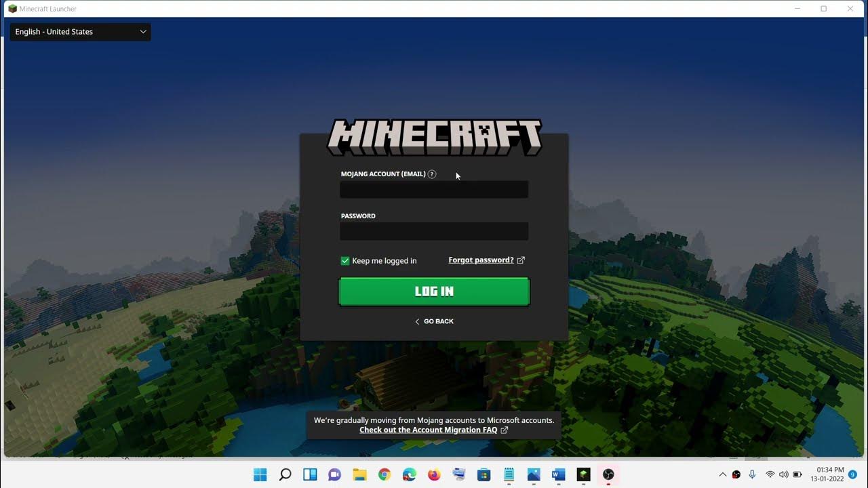Switch to Microsoft Word in the taskbar

click(558, 474)
